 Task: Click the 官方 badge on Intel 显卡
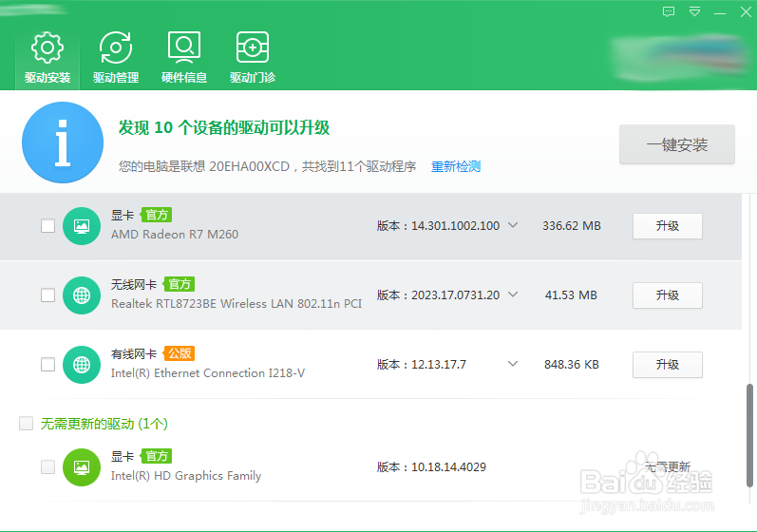pyautogui.click(x=157, y=456)
